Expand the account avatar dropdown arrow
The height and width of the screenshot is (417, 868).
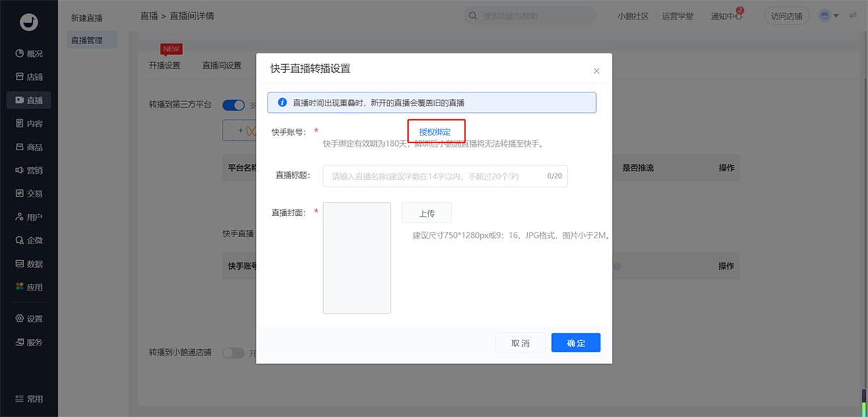click(x=836, y=16)
